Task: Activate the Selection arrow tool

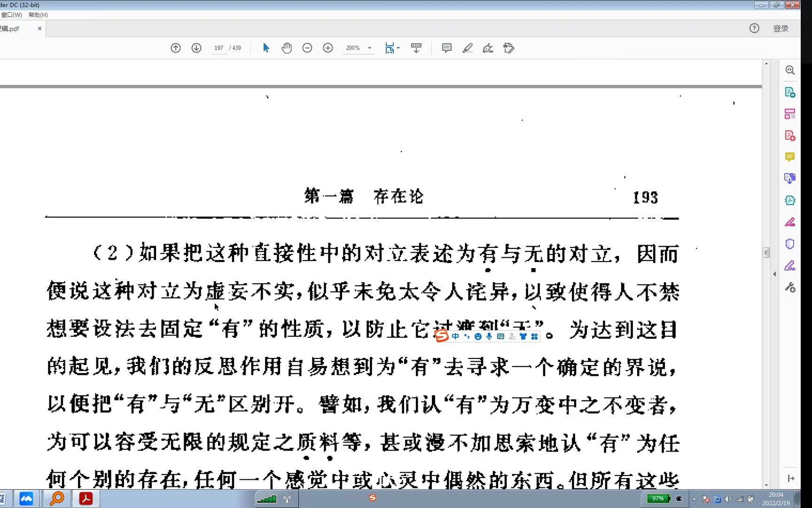Action: coord(266,48)
